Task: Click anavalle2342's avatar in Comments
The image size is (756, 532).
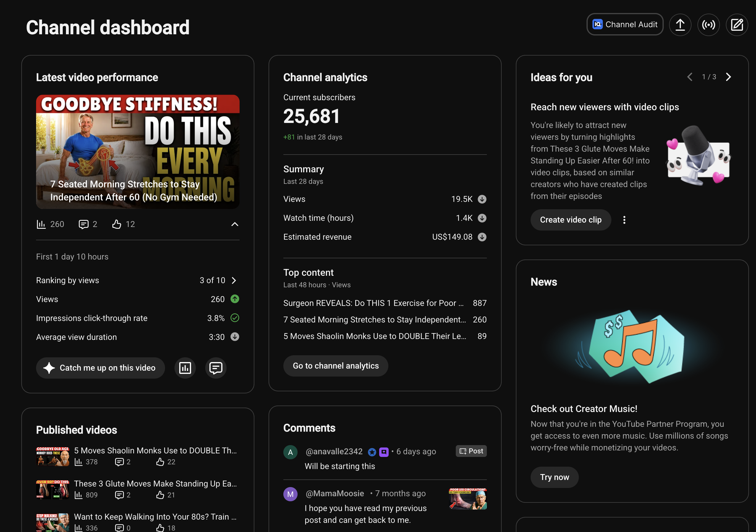Action: pos(290,452)
